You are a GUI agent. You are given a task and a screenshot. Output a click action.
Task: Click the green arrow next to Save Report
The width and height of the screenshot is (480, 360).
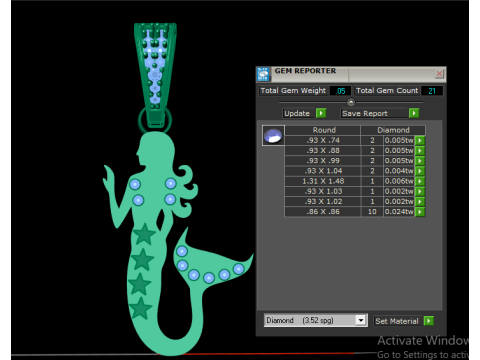[x=414, y=113]
